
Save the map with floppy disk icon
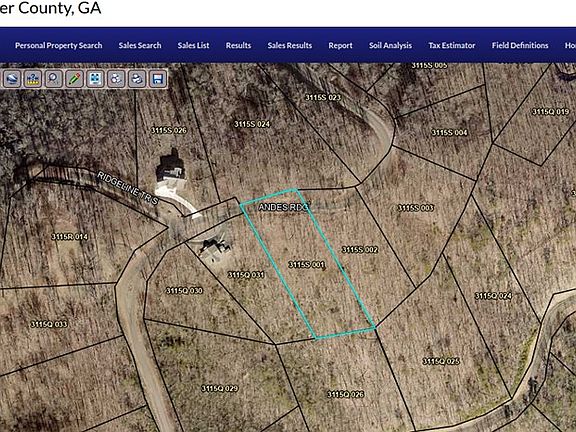click(x=158, y=79)
